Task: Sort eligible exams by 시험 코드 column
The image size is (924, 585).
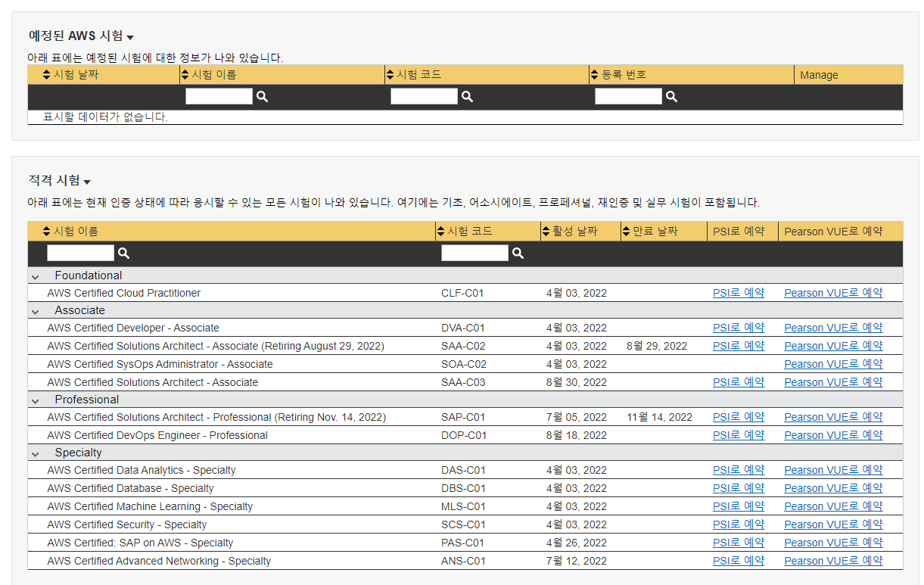Action: click(465, 232)
